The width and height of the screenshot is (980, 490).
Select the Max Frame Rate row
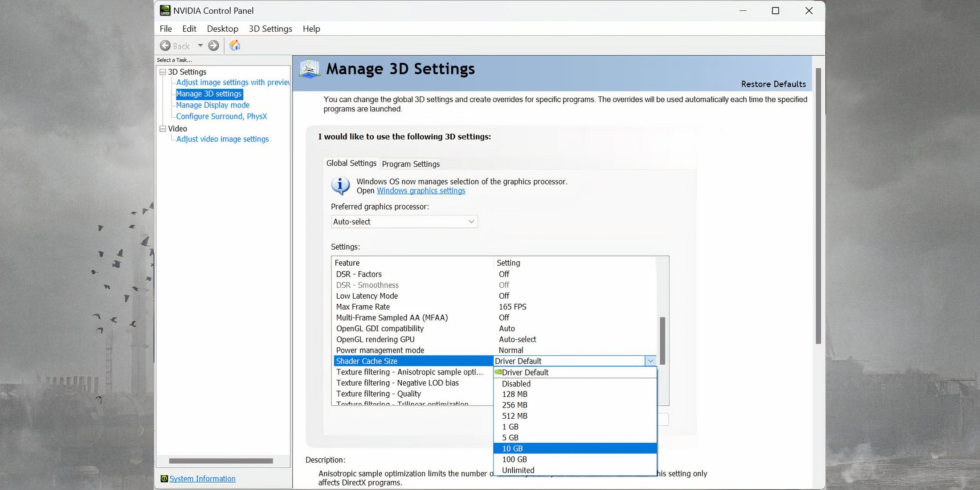tap(363, 307)
